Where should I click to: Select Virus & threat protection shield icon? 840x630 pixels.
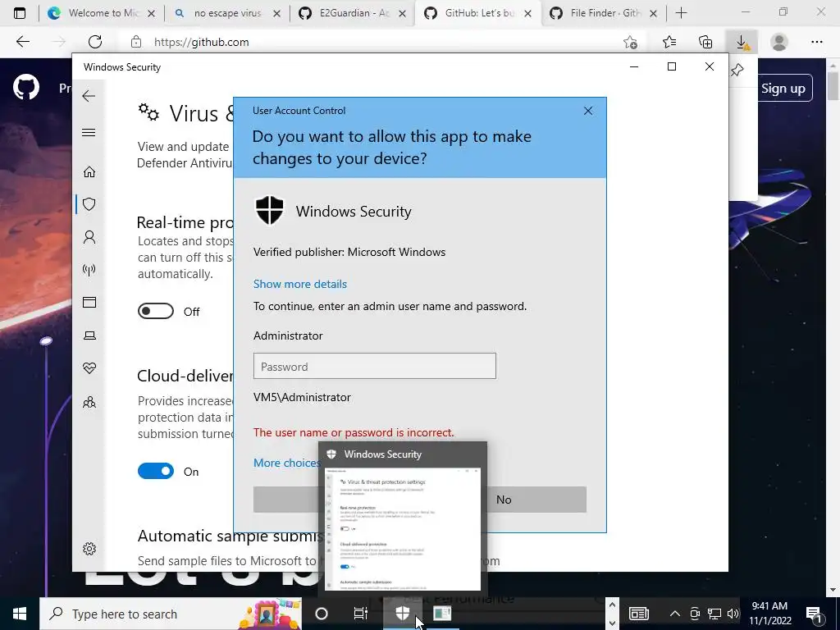coord(89,204)
